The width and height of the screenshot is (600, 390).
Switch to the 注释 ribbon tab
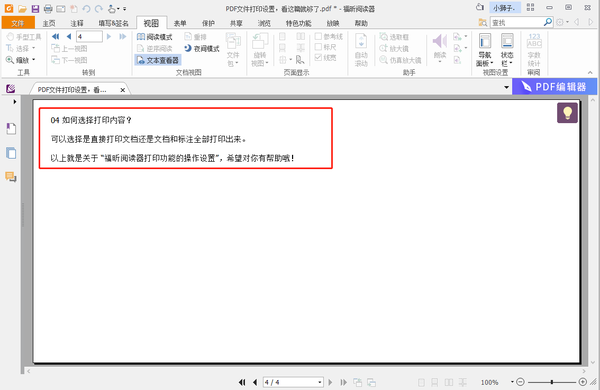click(77, 23)
